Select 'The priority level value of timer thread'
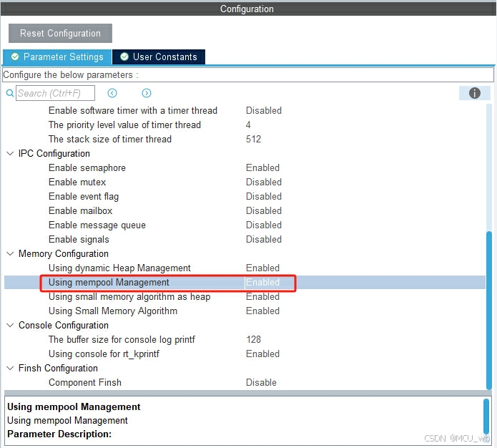This screenshot has width=497, height=448. click(x=124, y=125)
